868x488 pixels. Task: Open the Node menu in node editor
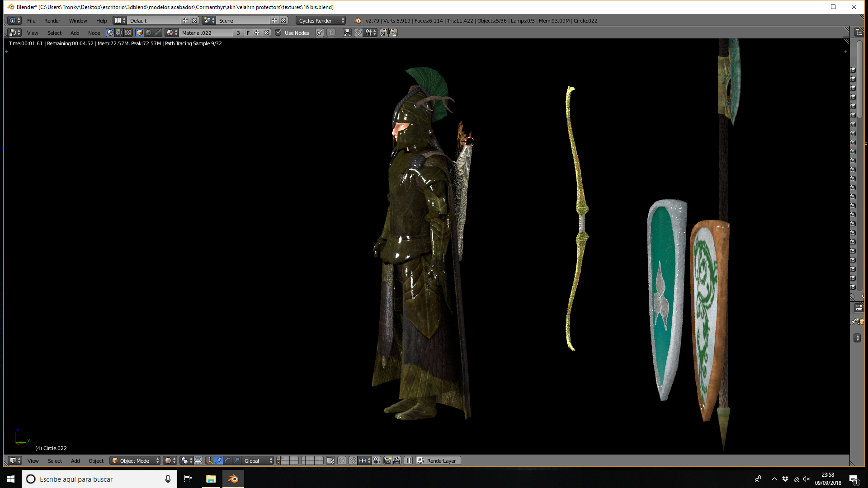point(94,33)
